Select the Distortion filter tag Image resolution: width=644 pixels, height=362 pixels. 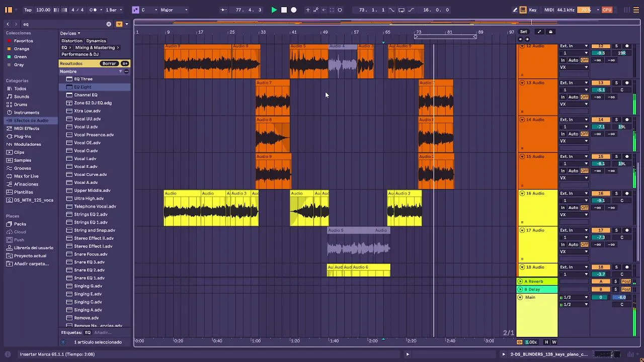tap(71, 41)
